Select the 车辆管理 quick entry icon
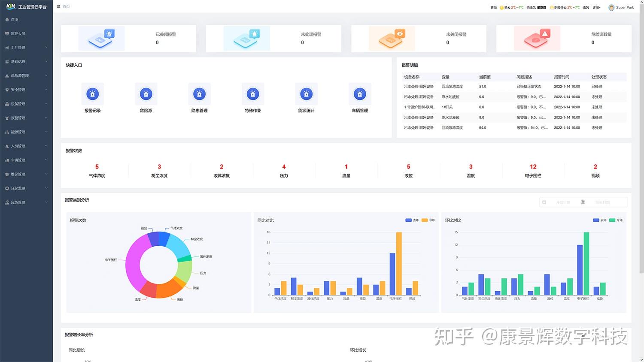 coord(360,94)
